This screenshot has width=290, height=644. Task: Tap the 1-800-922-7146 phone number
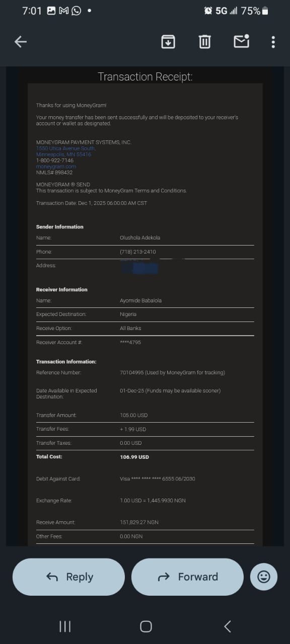(54, 160)
